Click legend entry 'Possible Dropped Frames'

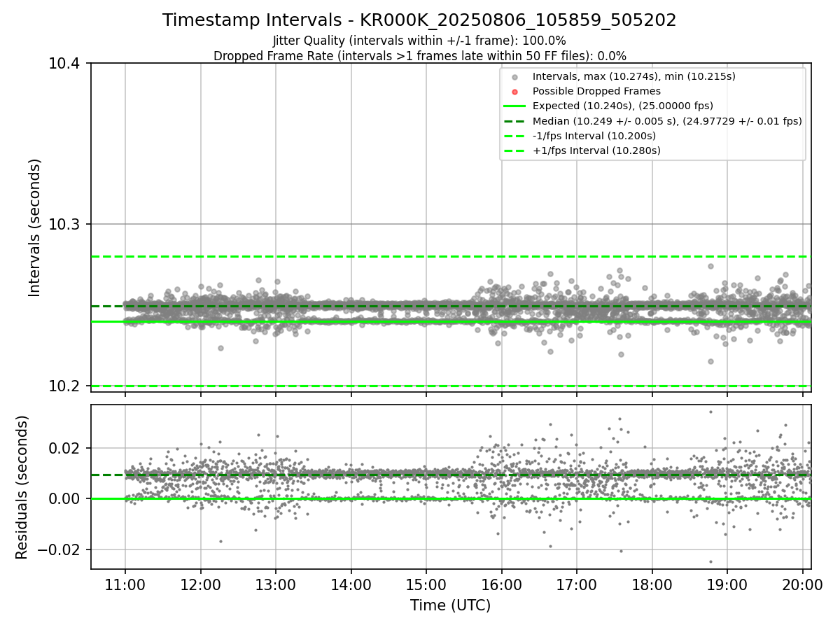596,91
